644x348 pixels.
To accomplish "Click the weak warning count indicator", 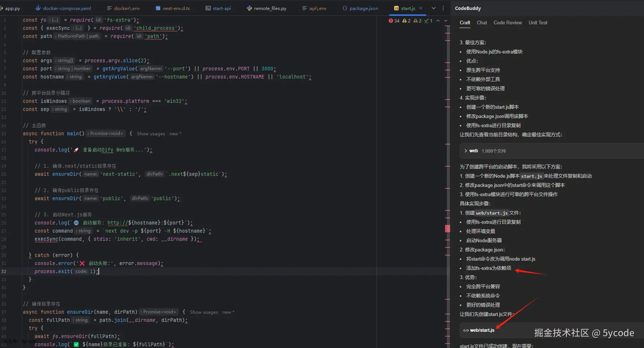I will coord(417,21).
